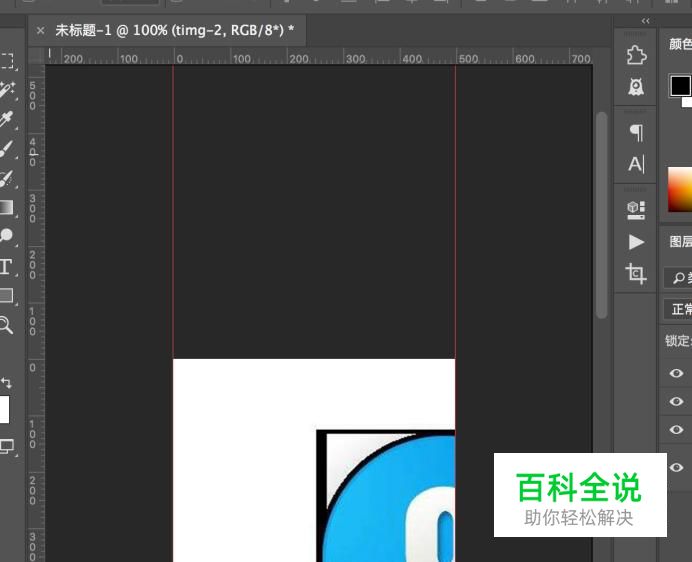Viewport: 692px width, 562px height.
Task: Click the white color swatch in left toolbar
Action: 4,409
